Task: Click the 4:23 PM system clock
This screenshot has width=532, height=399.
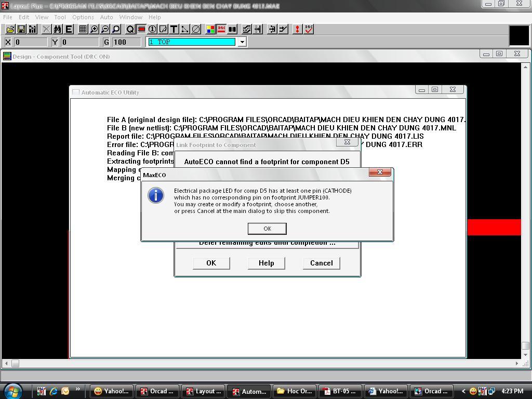Action: coord(512,391)
